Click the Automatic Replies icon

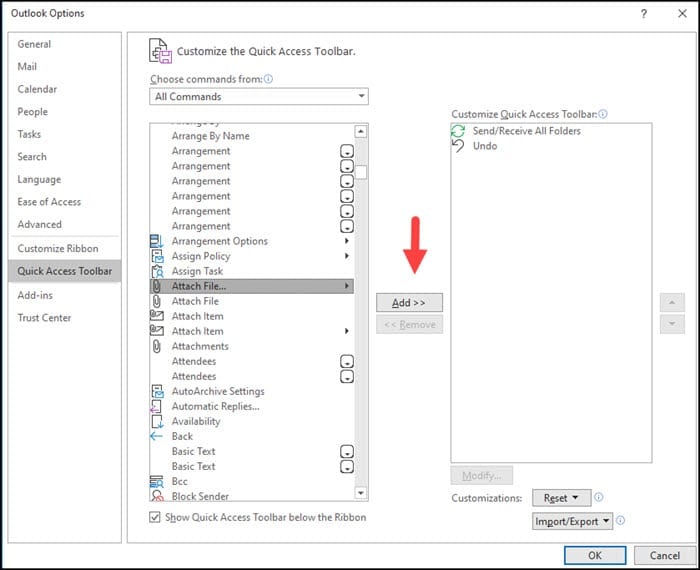[x=156, y=407]
